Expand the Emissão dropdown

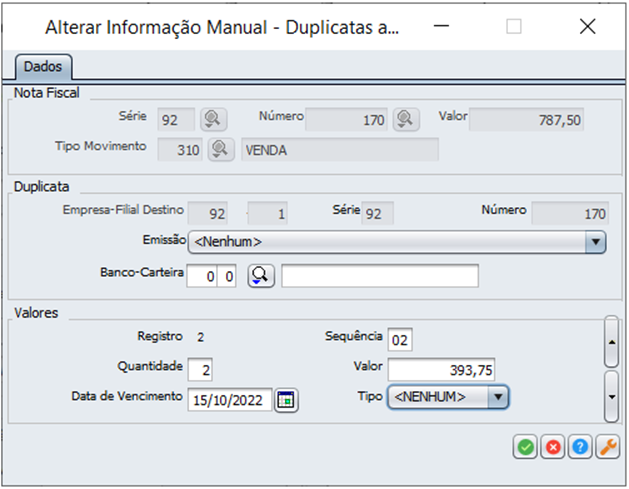[x=595, y=242]
